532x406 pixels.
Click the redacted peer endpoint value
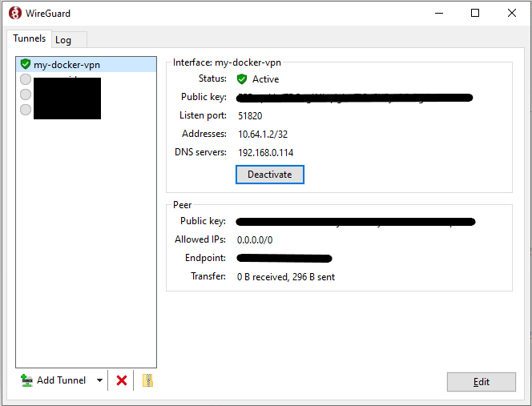click(284, 259)
